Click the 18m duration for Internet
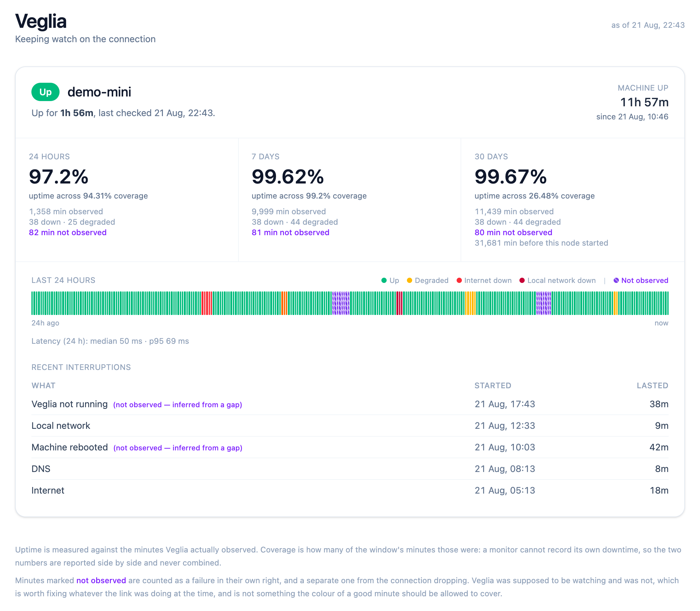The width and height of the screenshot is (700, 611). [659, 490]
